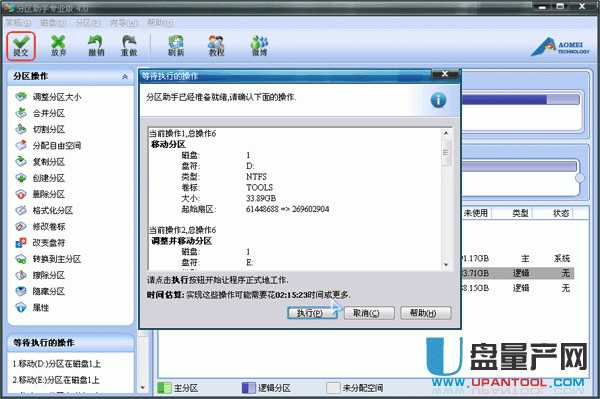
Task: Click the 提交 (Apply) toolbar icon
Action: click(x=21, y=46)
